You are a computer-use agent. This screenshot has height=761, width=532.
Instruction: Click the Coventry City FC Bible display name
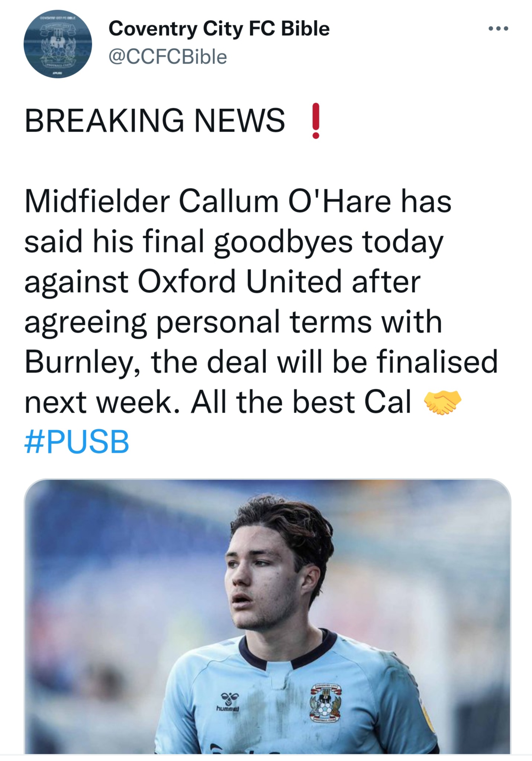click(x=219, y=29)
